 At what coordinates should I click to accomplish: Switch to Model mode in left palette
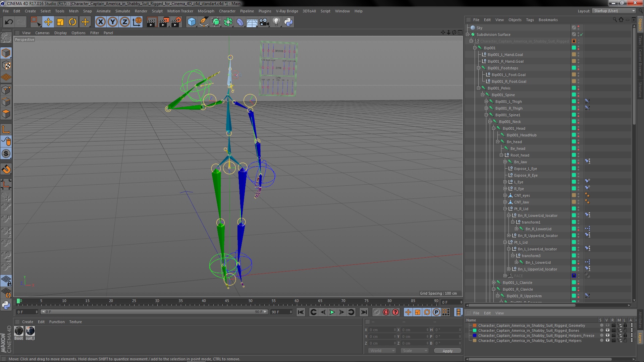coord(6,53)
